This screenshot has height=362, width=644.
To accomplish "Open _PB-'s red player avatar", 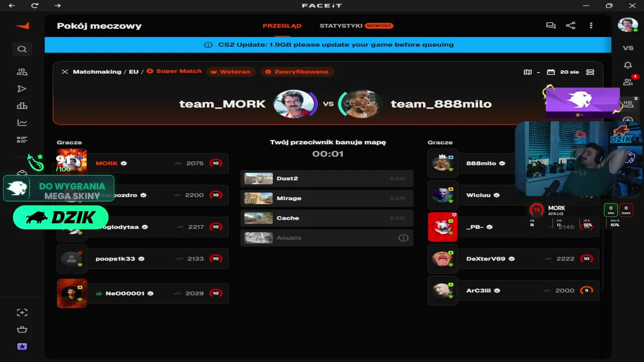I will pyautogui.click(x=443, y=227).
